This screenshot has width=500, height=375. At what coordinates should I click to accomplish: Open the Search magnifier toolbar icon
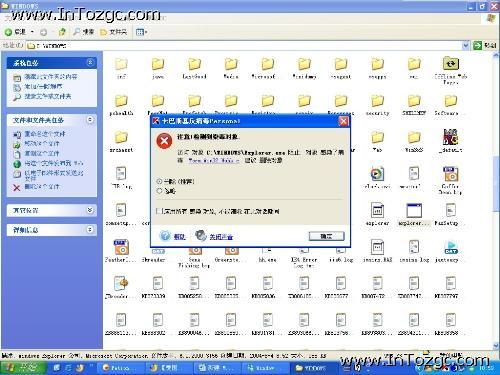(77, 32)
